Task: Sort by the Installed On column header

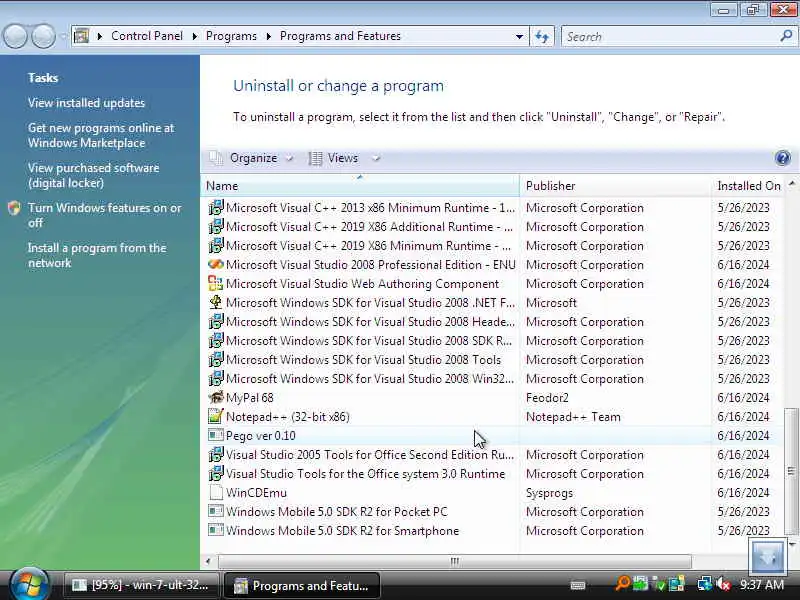Action: [748, 186]
